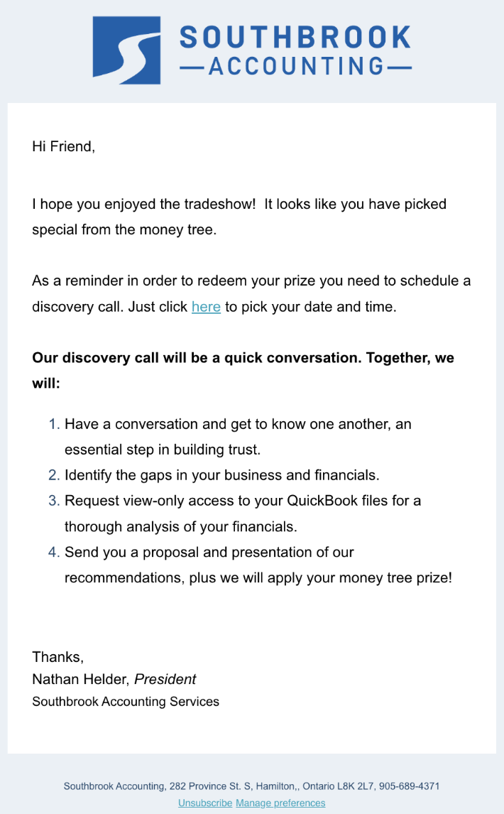Open the Manage preferences link
Viewport: 504px width, 814px height.
tap(280, 803)
